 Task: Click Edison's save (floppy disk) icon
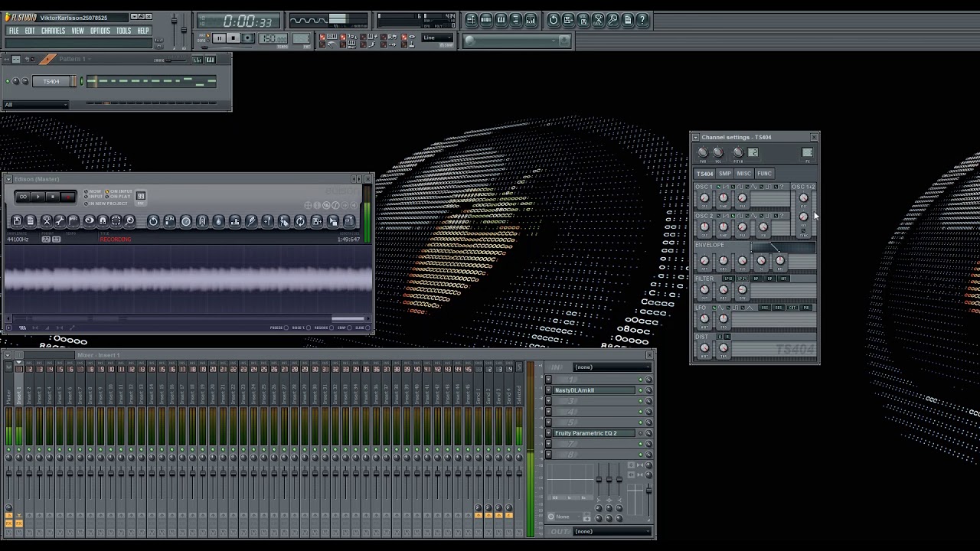pyautogui.click(x=17, y=221)
